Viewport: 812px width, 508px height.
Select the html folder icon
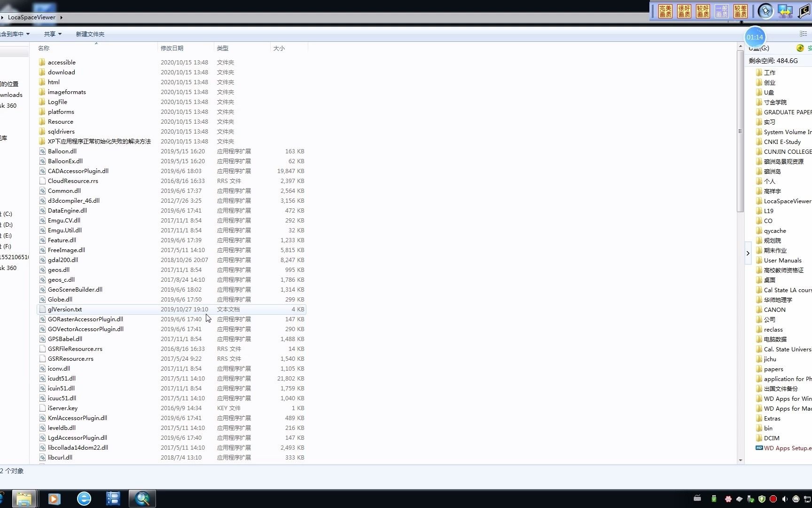pyautogui.click(x=42, y=82)
